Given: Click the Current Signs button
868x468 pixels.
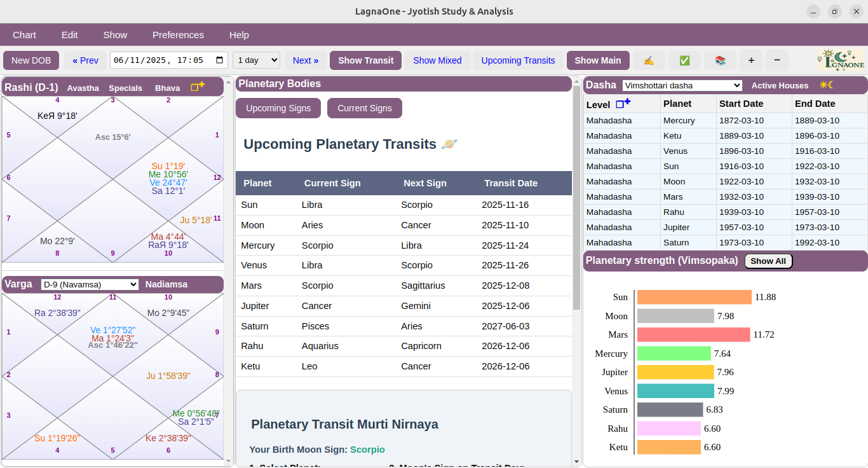Looking at the screenshot, I should (365, 108).
